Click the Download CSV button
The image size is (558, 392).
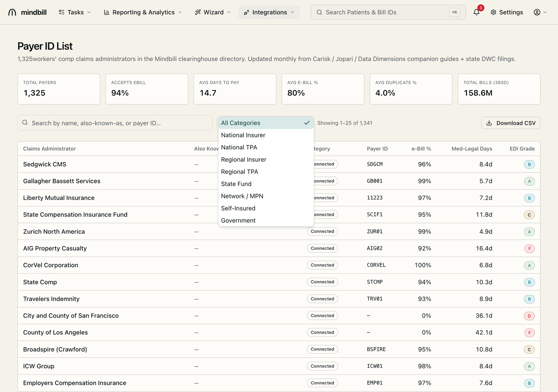511,123
